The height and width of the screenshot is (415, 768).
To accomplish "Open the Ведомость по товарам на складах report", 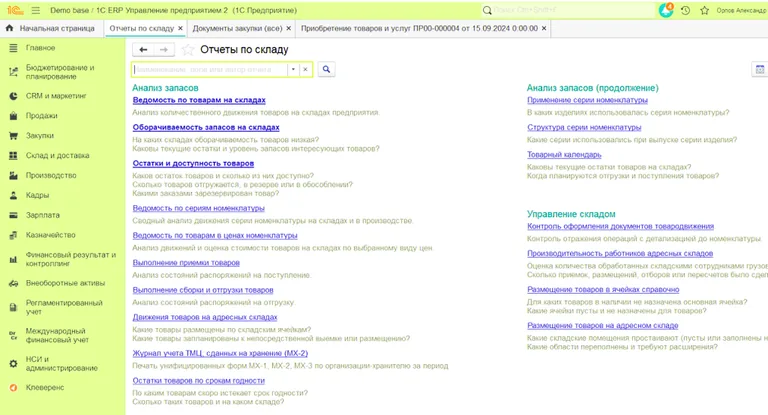I will click(x=198, y=100).
